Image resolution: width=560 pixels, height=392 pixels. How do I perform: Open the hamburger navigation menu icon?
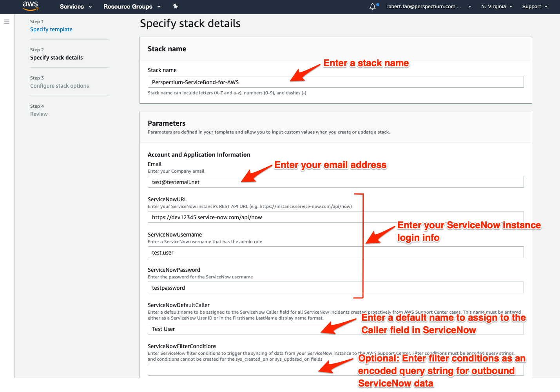click(7, 22)
